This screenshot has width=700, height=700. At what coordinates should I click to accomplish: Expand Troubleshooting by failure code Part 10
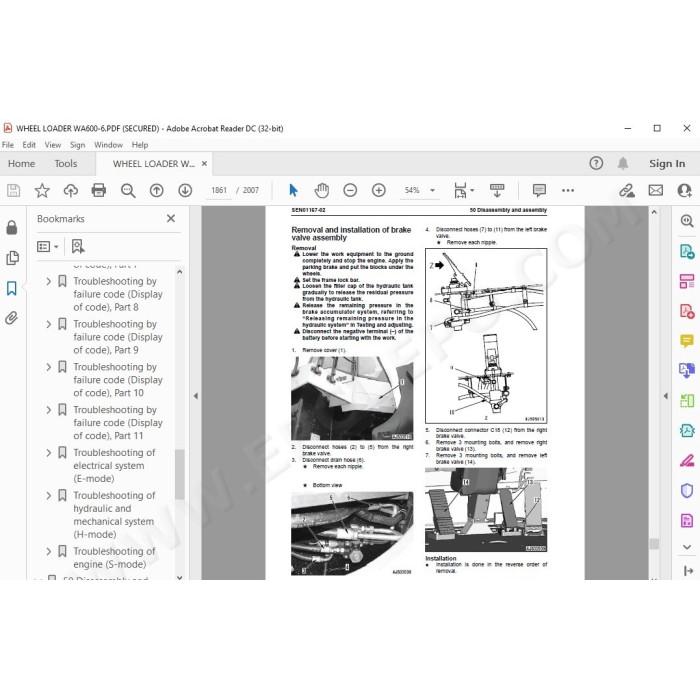(49, 367)
